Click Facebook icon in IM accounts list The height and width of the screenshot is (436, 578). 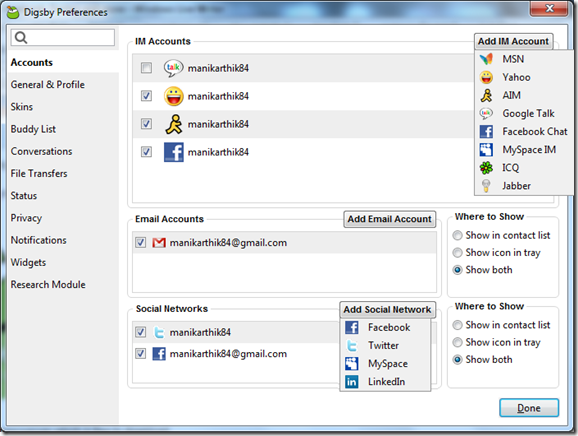[174, 152]
